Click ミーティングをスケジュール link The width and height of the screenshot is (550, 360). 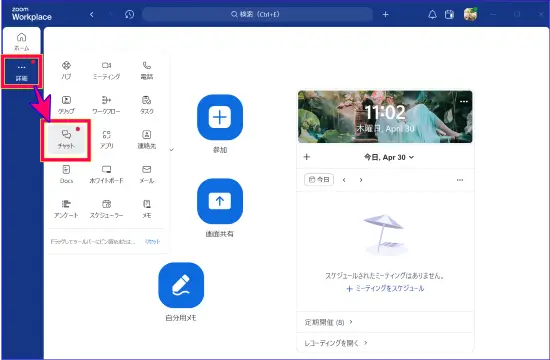pyautogui.click(x=385, y=288)
